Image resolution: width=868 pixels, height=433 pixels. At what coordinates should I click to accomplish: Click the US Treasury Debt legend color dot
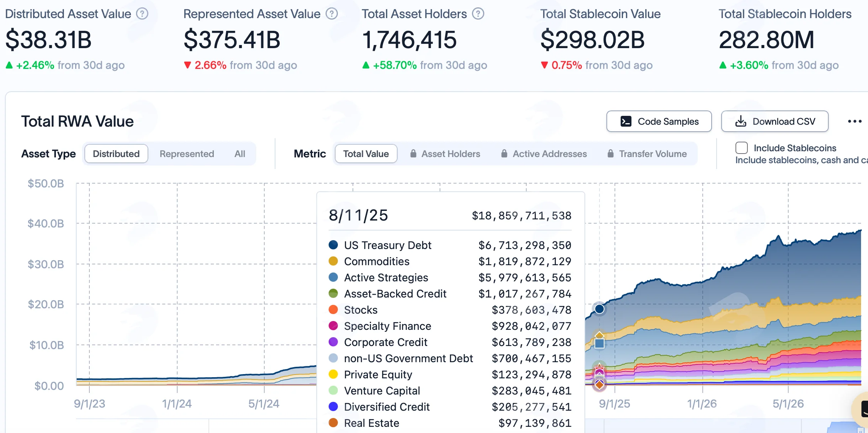[x=333, y=245]
